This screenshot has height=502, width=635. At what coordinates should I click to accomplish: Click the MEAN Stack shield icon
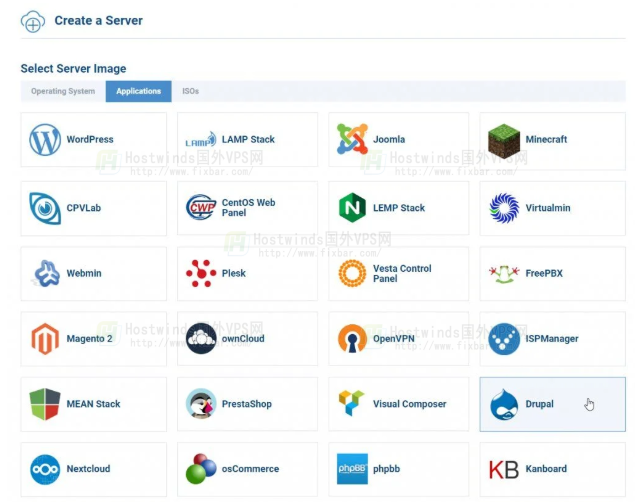click(x=45, y=404)
